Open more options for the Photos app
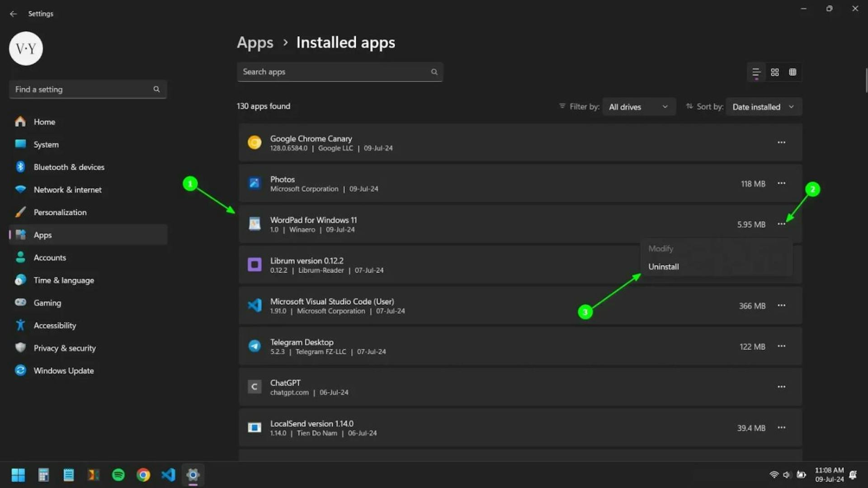Image resolution: width=868 pixels, height=488 pixels. pos(781,184)
